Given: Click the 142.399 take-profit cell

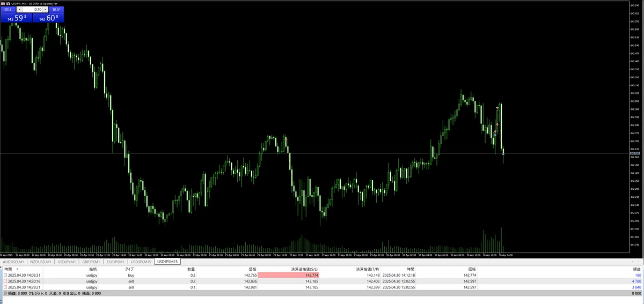Looking at the screenshot, I should [374, 287].
